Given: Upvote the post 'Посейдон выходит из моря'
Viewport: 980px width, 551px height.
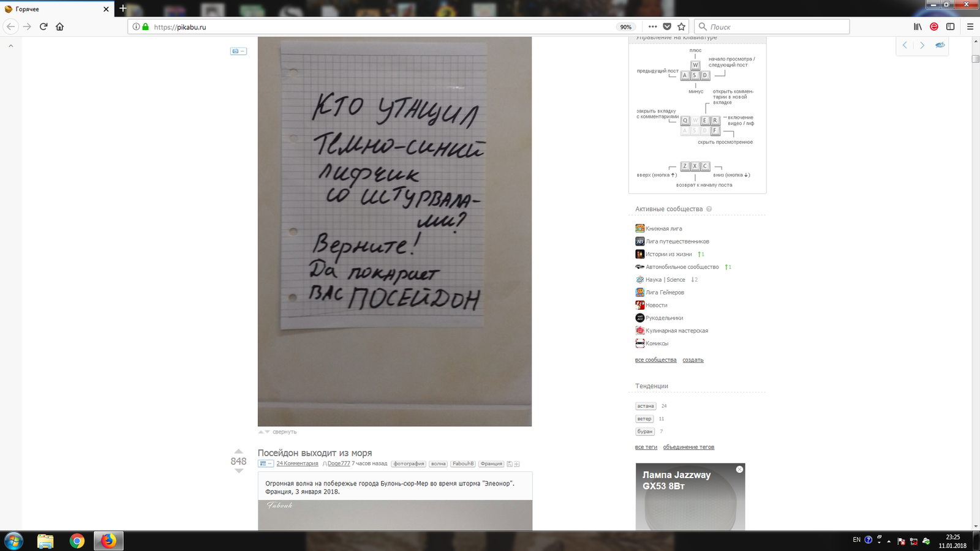Looking at the screenshot, I should (x=238, y=451).
